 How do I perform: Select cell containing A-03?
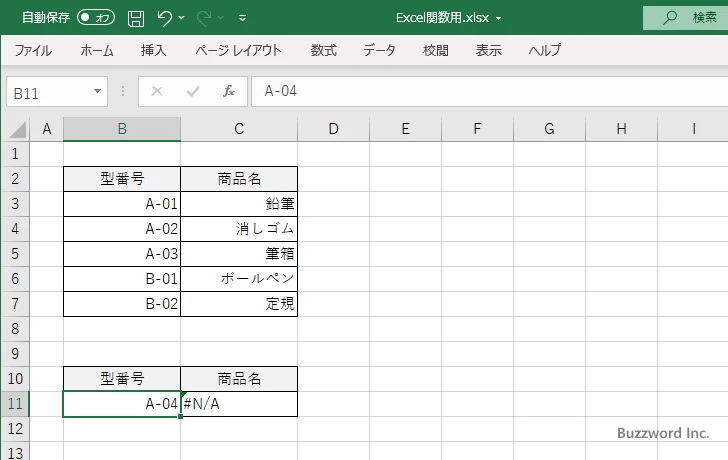[122, 254]
